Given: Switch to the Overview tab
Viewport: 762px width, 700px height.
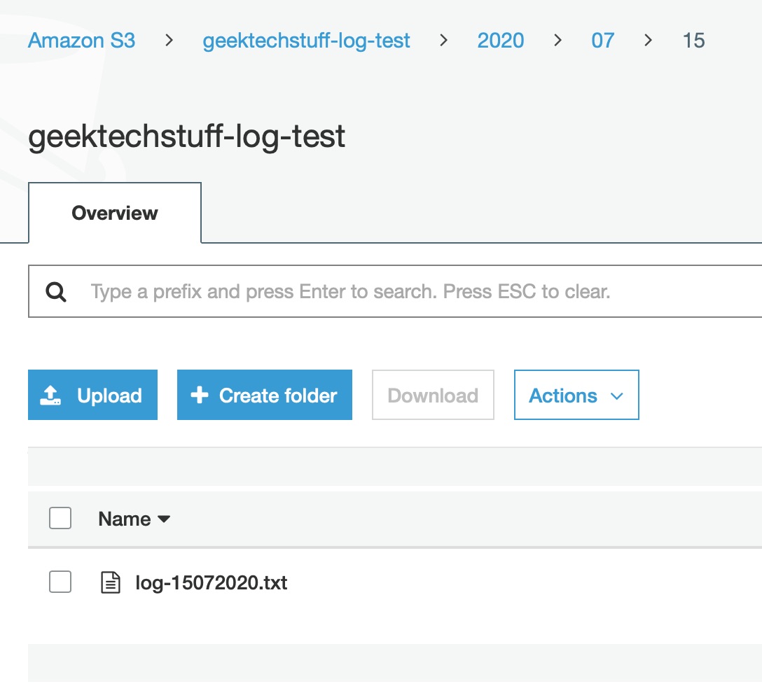Looking at the screenshot, I should [x=114, y=213].
